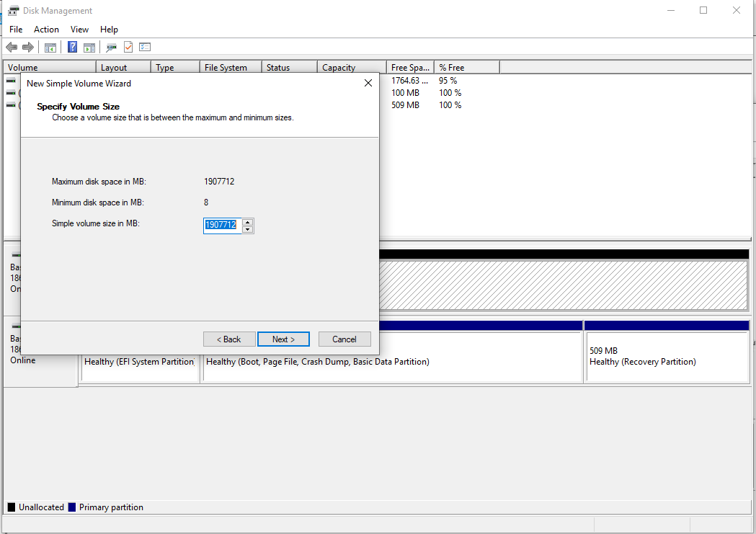756x534 pixels.
Task: Click the checklist toolbar icon
Action: tap(144, 46)
